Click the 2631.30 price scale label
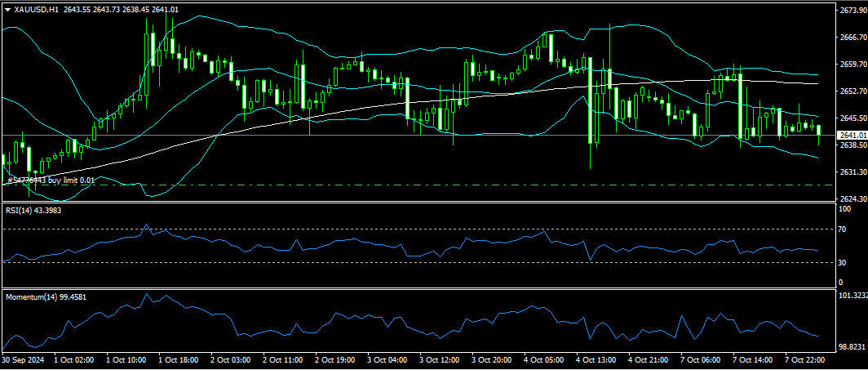868x370 pixels. 852,172
